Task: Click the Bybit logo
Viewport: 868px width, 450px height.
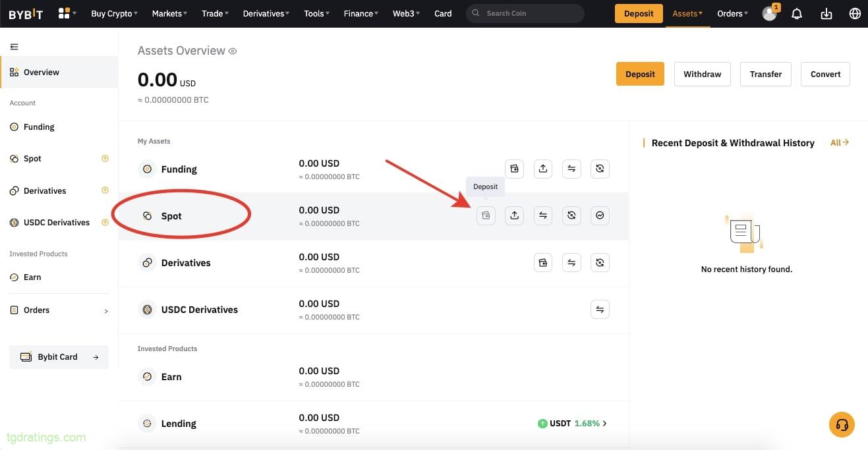Action: tap(26, 13)
